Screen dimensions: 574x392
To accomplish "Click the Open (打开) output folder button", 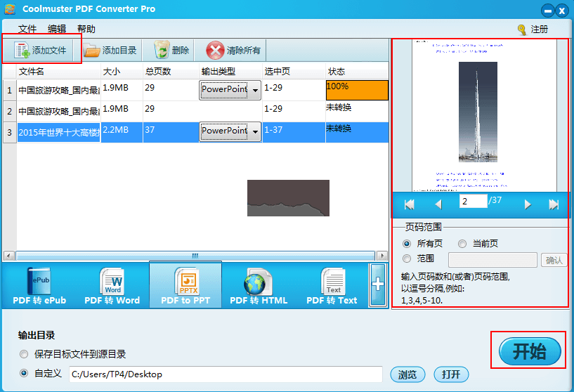I will coord(451,374).
